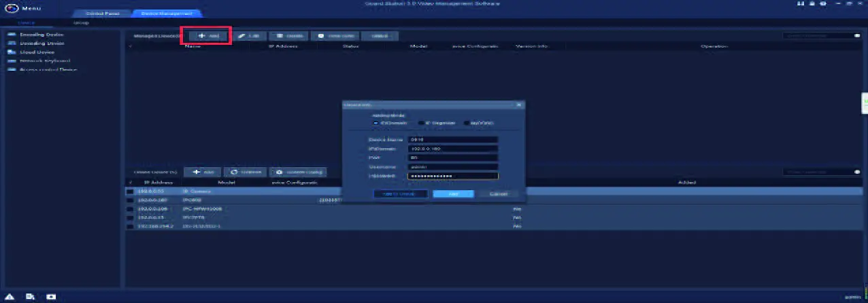
Task: Click Cancel in the device dialog
Action: 499,194
